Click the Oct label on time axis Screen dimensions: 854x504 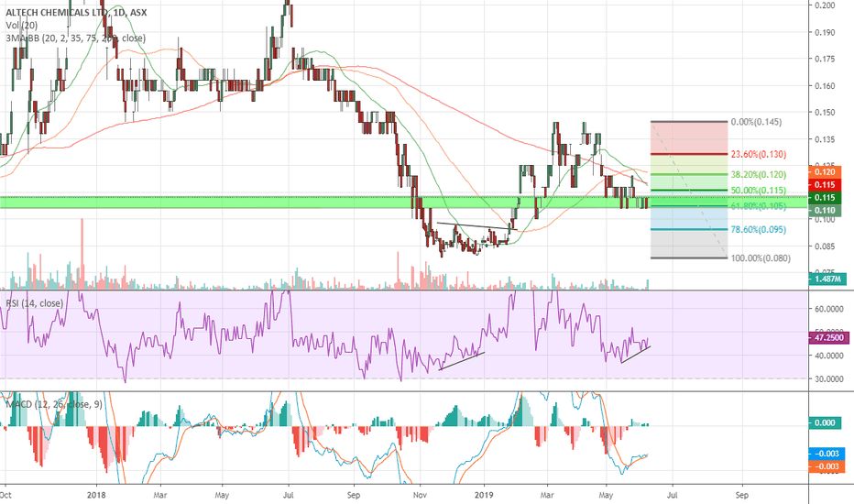5,495
